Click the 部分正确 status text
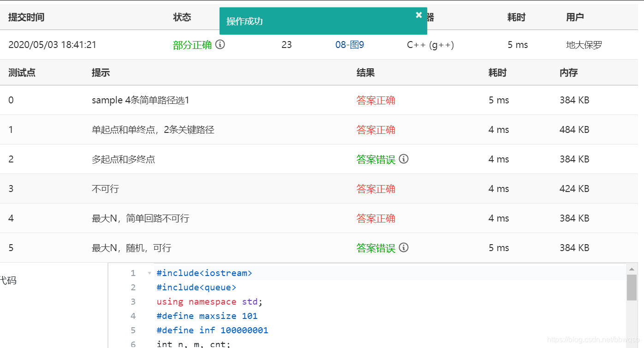 [x=192, y=45]
